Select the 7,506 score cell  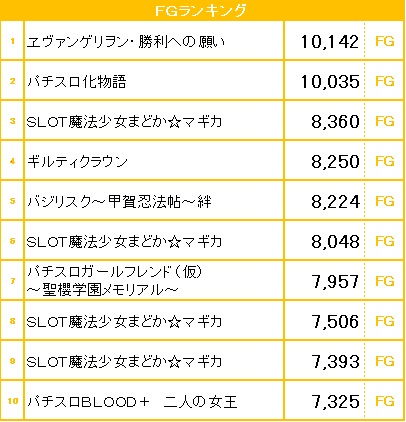click(335, 322)
